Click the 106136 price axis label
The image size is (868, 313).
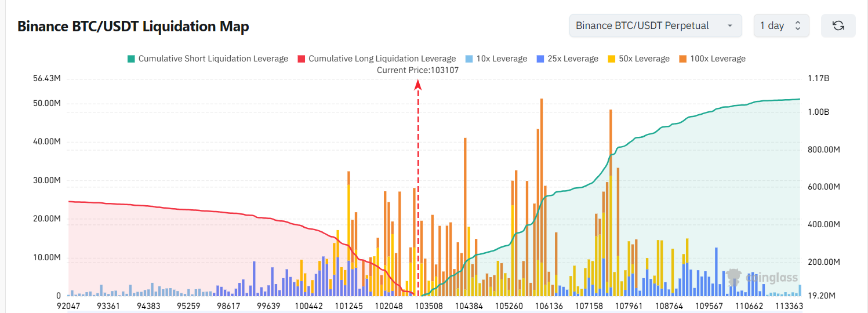coord(549,305)
